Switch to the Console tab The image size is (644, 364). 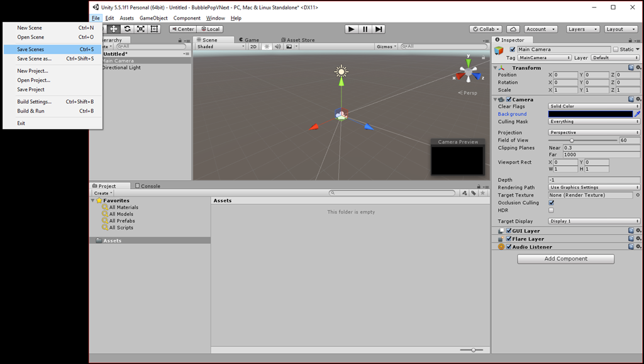(148, 186)
